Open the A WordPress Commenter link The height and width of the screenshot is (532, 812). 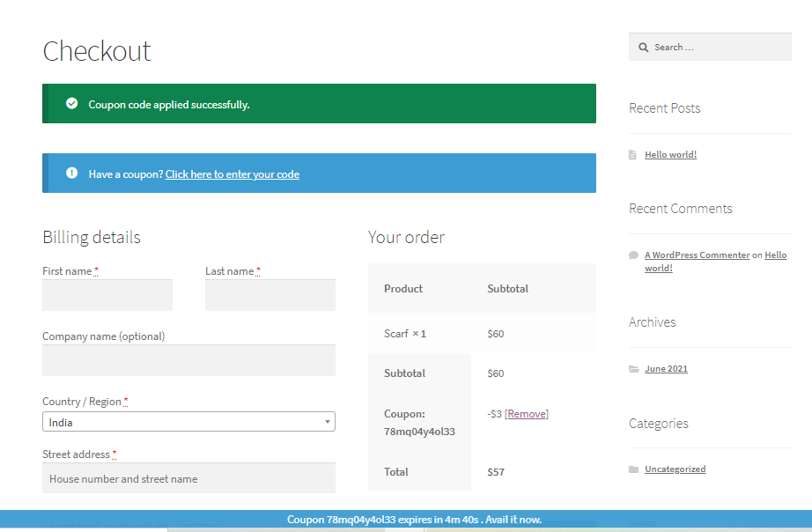(697, 255)
